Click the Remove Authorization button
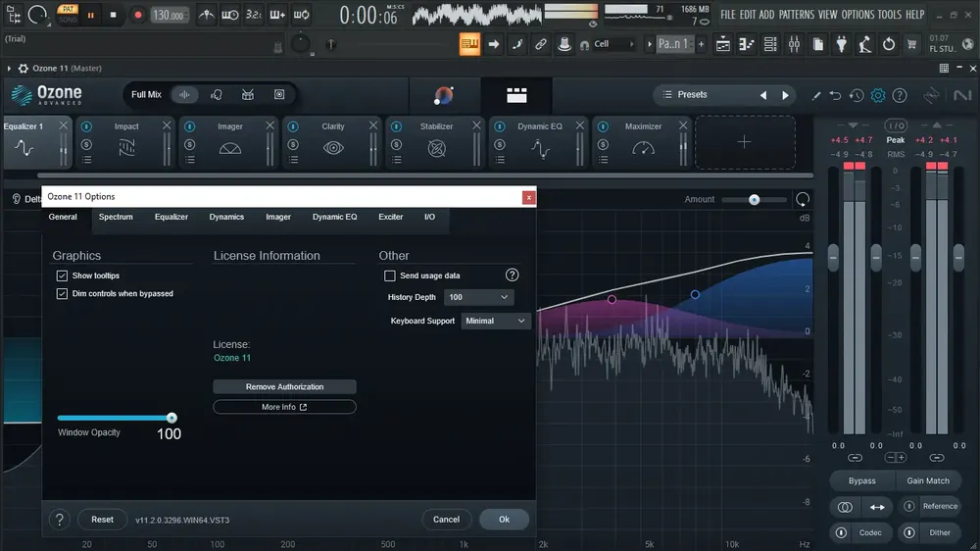This screenshot has height=551, width=980. pyautogui.click(x=284, y=387)
